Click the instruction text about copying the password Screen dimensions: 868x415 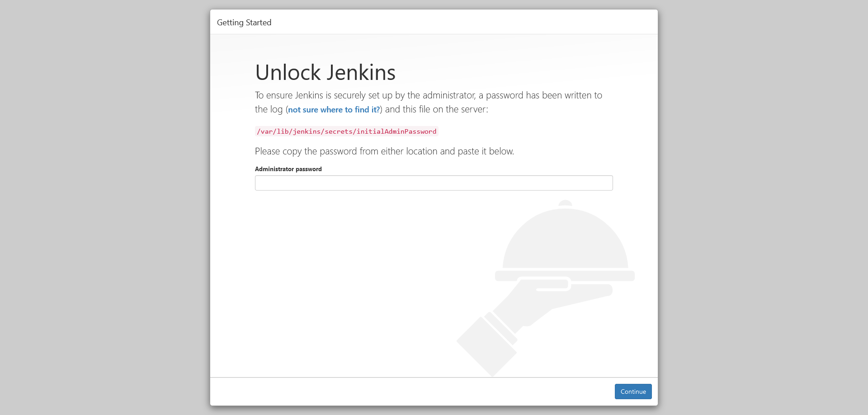click(x=384, y=151)
